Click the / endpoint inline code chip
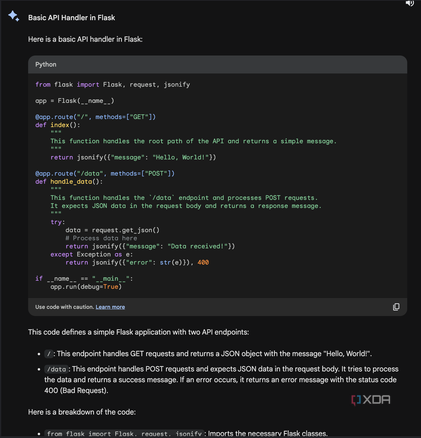This screenshot has height=438, width=421. pyautogui.click(x=49, y=354)
